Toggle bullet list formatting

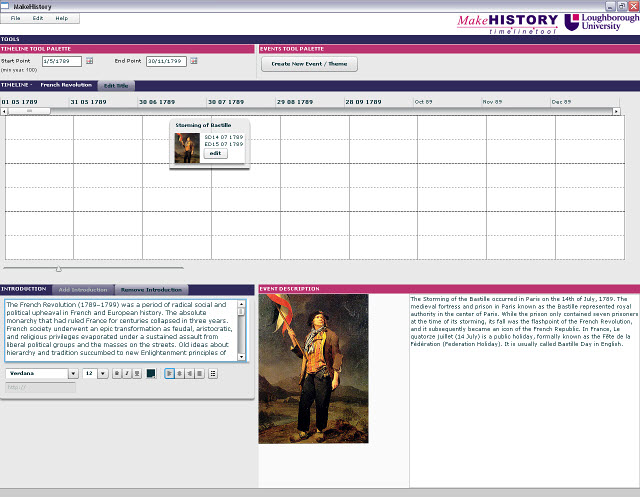[x=213, y=373]
